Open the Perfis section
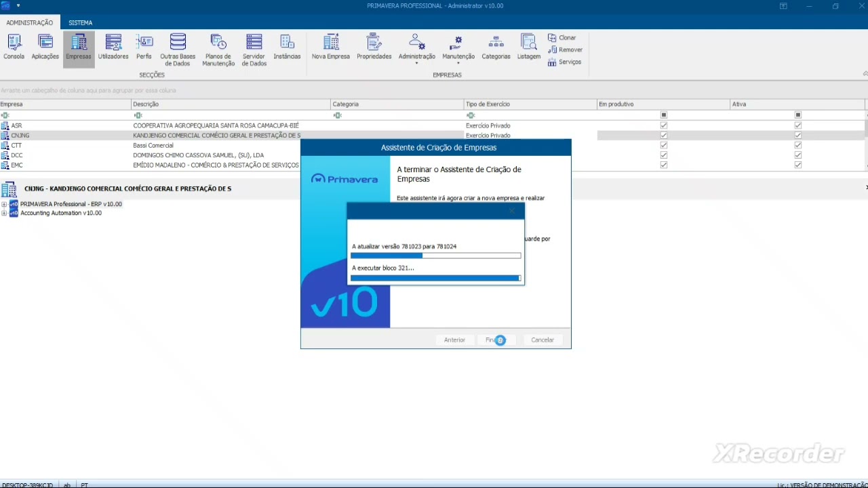This screenshot has height=488, width=868. tap(144, 47)
